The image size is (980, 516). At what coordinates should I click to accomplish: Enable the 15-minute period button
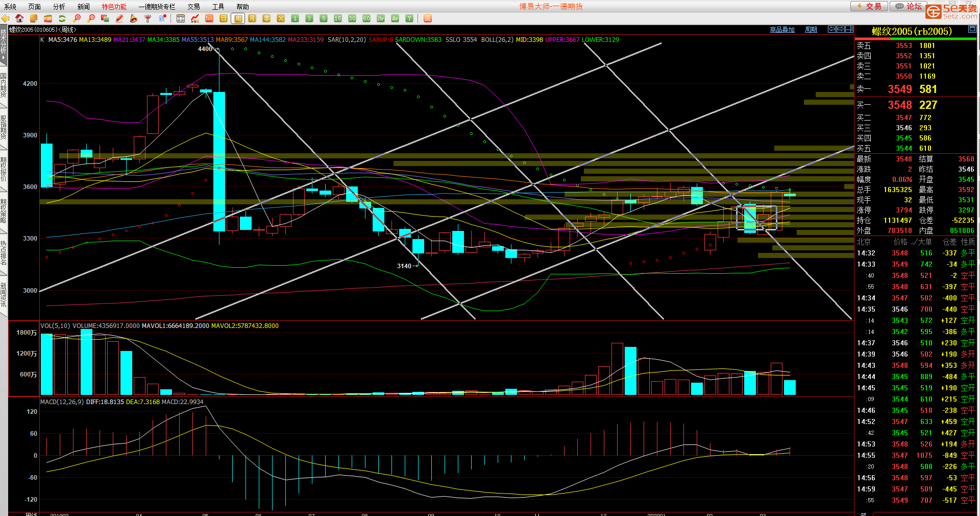pos(338,18)
